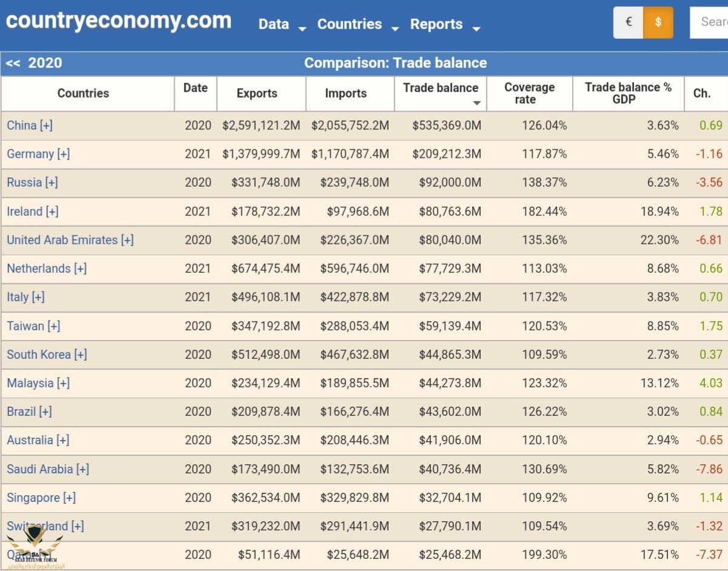
Task: Sort by Imports column header
Action: [346, 93]
